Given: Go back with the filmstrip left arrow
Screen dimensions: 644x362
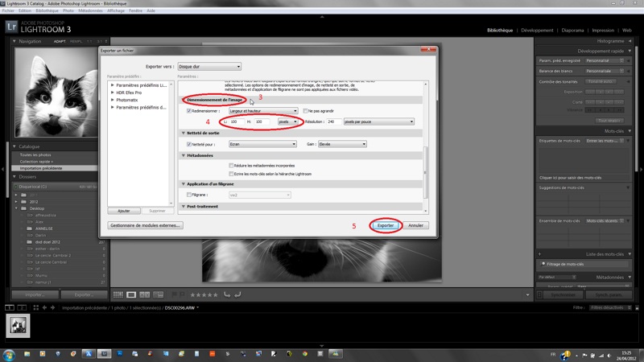Looking at the screenshot, I should [44, 307].
